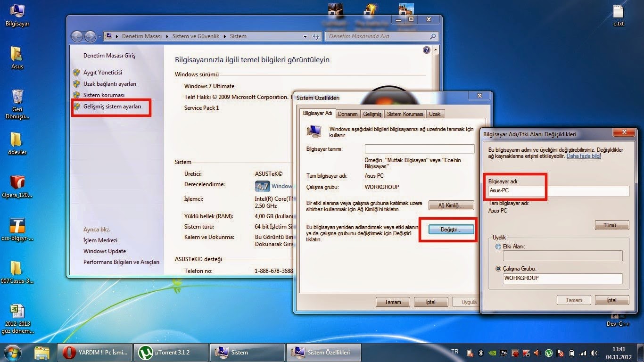
Task: Expand the Sistem ve Güvenlik breadcrumb arrow
Action: coord(224,36)
